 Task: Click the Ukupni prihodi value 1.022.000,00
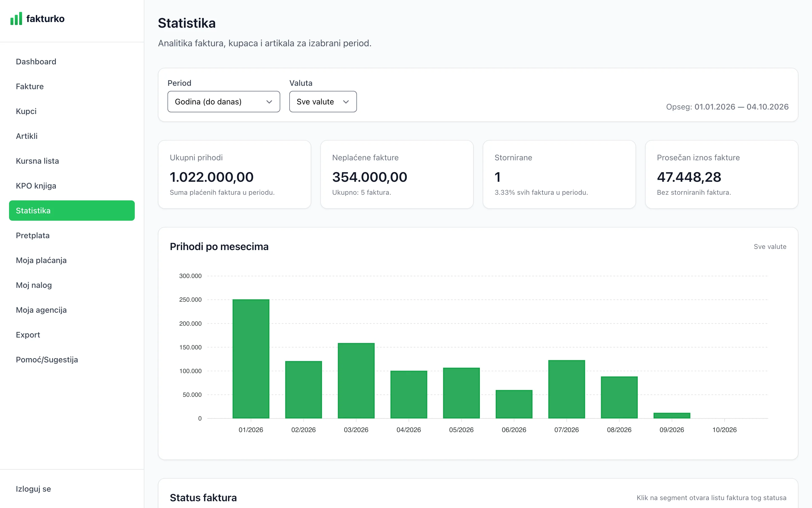[212, 177]
